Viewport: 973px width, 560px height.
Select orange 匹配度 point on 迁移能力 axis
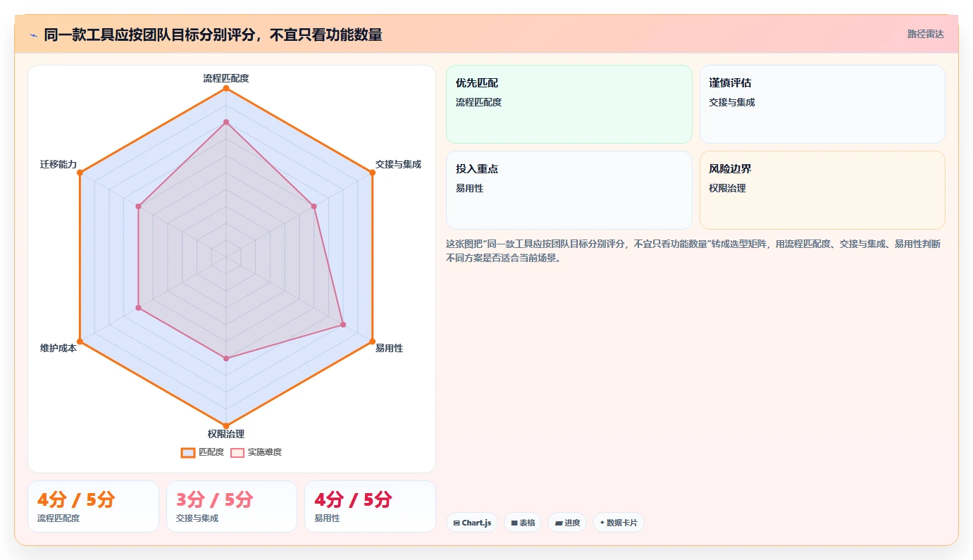pos(80,173)
